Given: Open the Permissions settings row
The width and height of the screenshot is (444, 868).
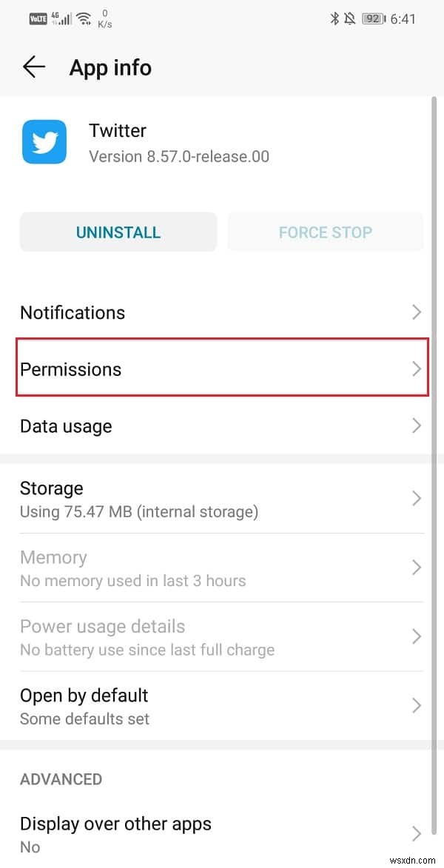Looking at the screenshot, I should point(222,369).
